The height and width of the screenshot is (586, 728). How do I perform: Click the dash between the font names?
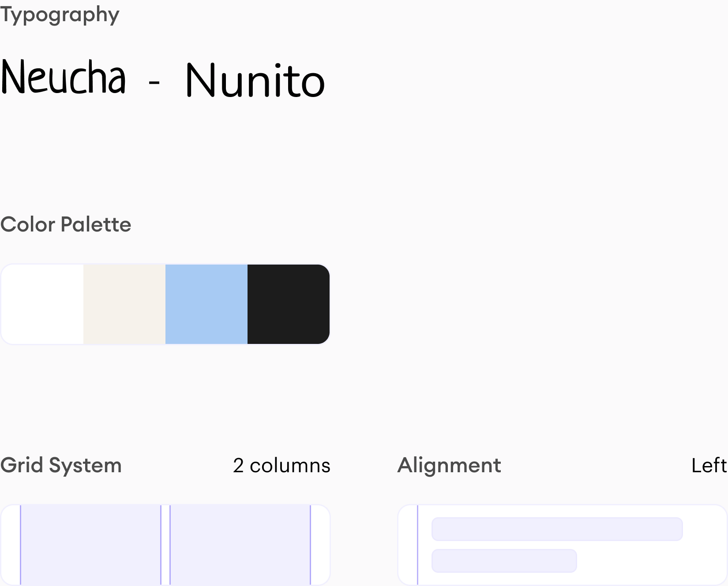pyautogui.click(x=154, y=82)
